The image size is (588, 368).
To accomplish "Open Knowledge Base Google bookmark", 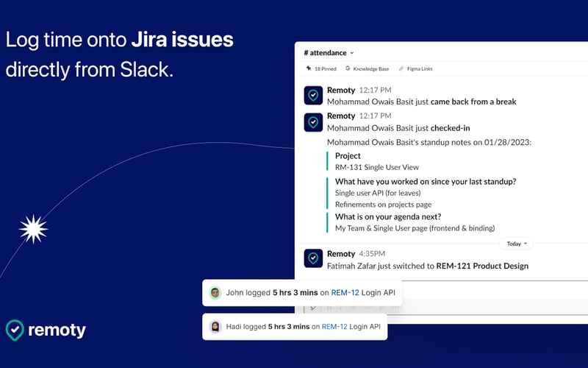I will tap(367, 68).
